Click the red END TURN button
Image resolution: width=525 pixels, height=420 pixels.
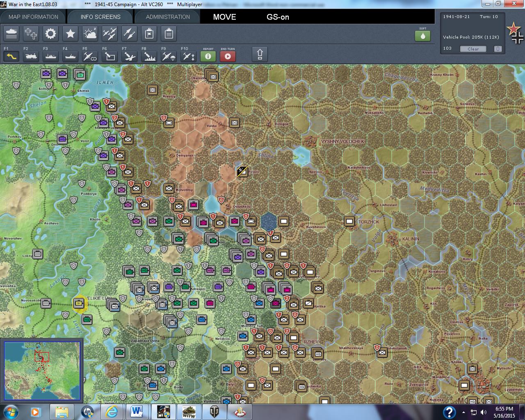coord(228,56)
